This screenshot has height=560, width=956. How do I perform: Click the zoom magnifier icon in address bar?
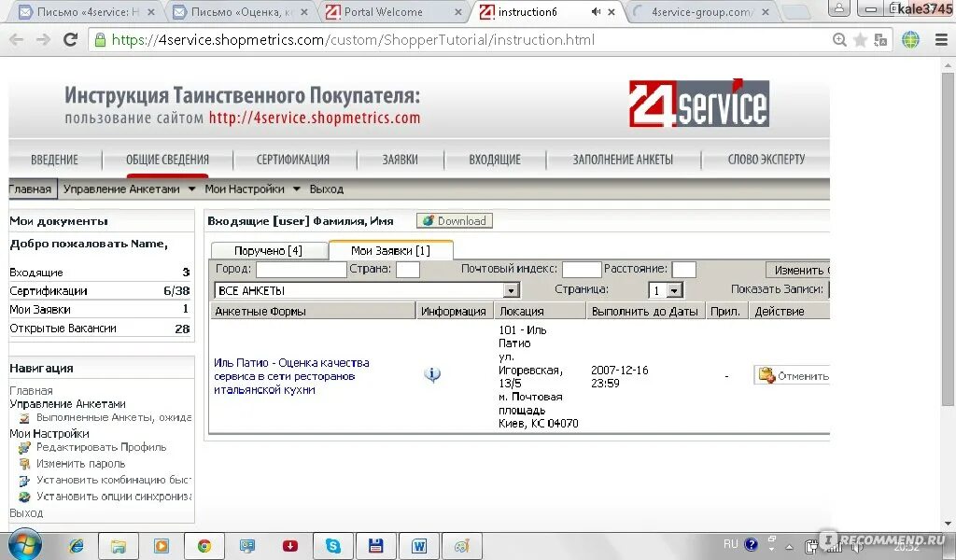pyautogui.click(x=839, y=39)
